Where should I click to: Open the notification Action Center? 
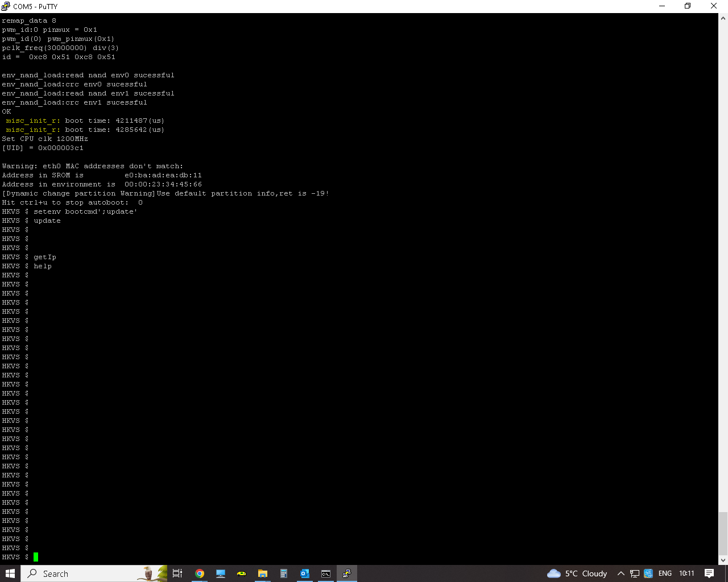tap(709, 573)
